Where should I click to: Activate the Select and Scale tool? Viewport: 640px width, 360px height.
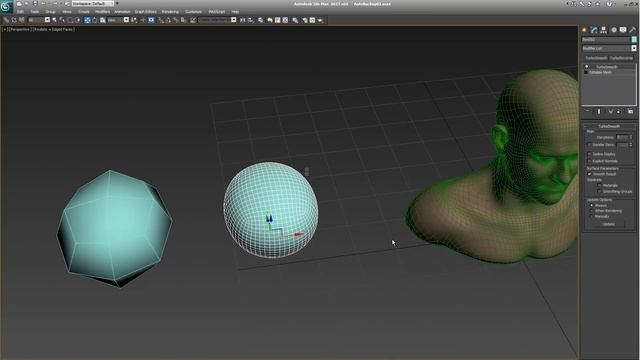(102, 20)
